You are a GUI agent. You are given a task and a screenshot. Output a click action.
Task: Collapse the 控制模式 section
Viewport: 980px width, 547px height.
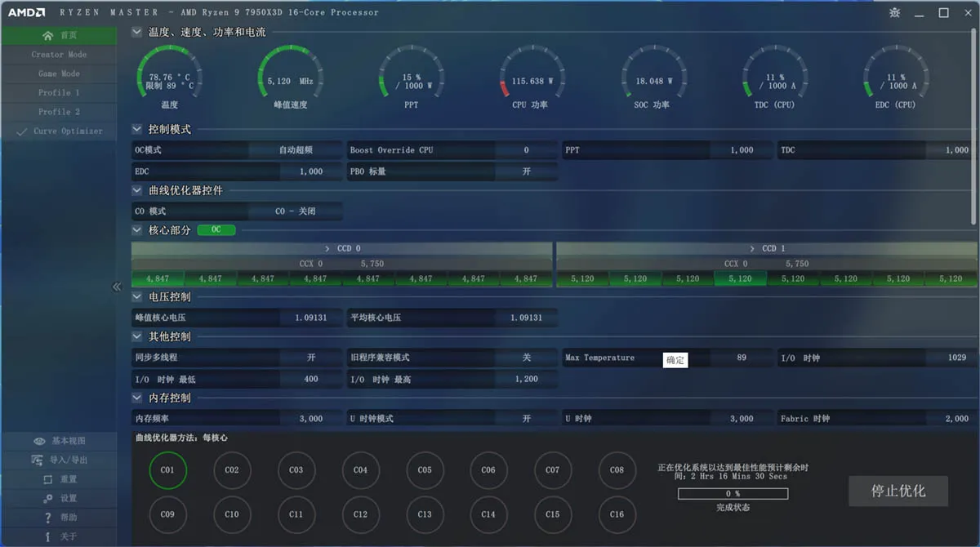coord(137,130)
